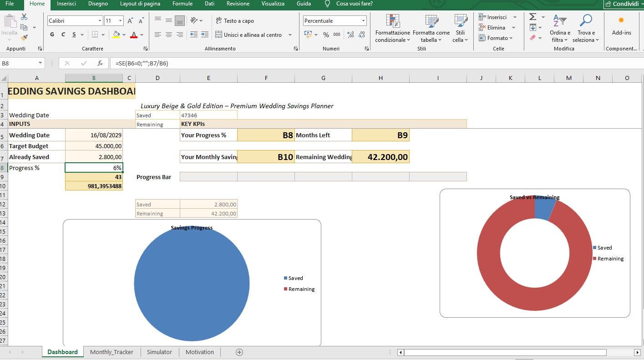Click the Cut scissors icon
Viewport: 644px width, 360px height.
click(24, 17)
